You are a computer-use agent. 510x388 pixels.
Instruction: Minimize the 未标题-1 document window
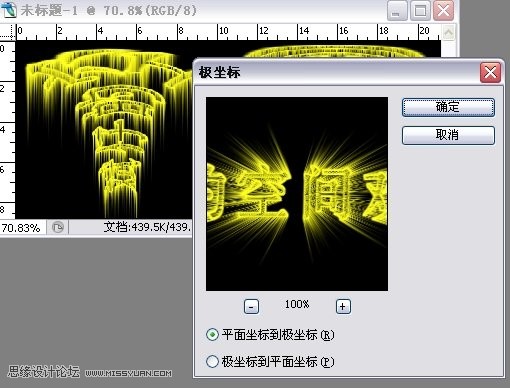pyautogui.click(x=397, y=11)
